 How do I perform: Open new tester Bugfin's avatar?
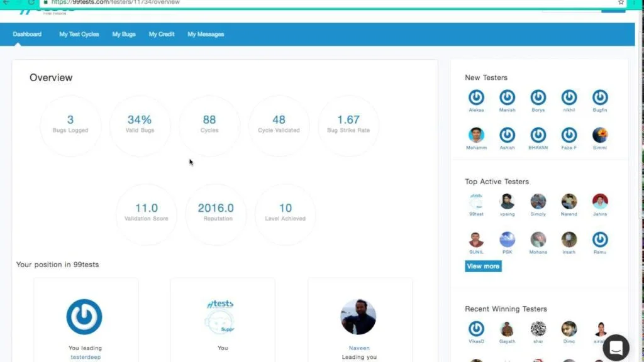599,97
